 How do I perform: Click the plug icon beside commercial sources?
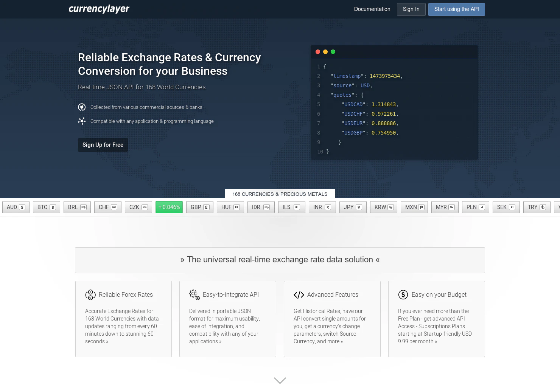click(x=82, y=107)
